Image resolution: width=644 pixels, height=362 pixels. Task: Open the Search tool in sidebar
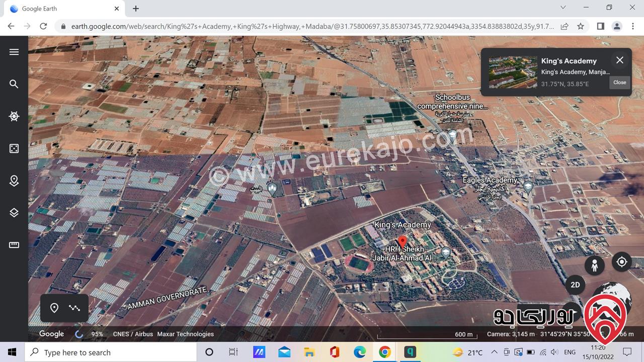pos(14,84)
